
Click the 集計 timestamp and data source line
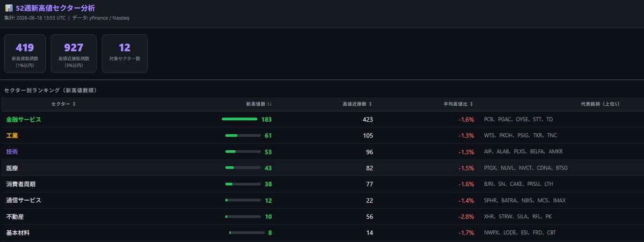coord(67,18)
